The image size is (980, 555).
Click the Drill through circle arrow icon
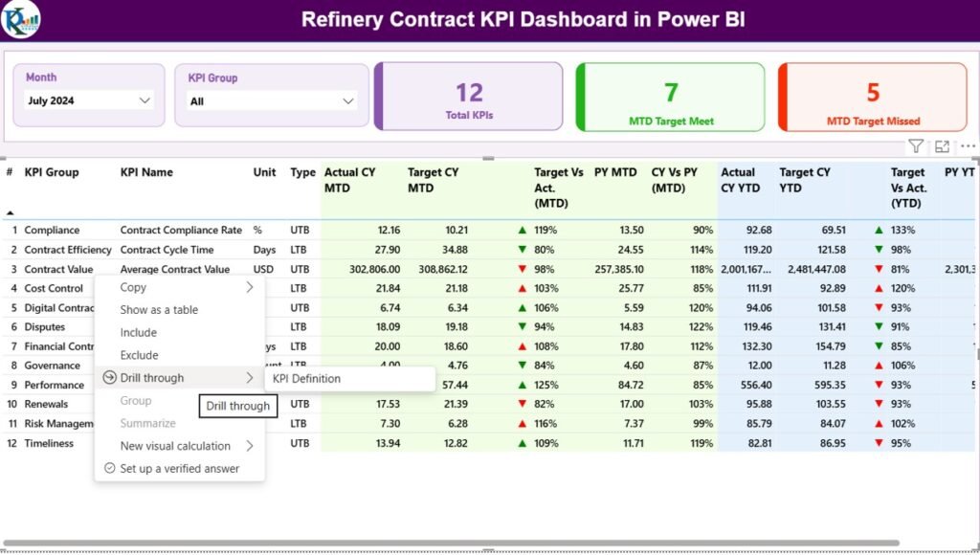(x=109, y=378)
